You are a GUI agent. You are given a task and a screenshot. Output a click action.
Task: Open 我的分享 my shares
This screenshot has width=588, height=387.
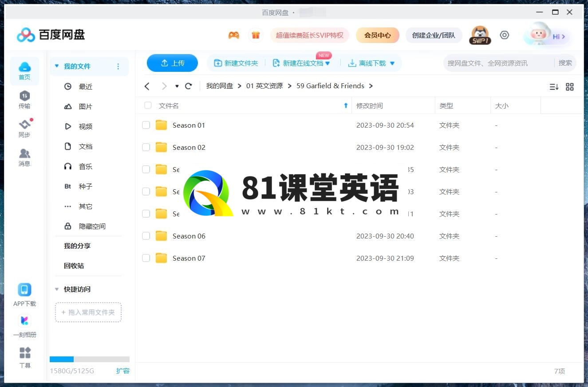[77, 246]
